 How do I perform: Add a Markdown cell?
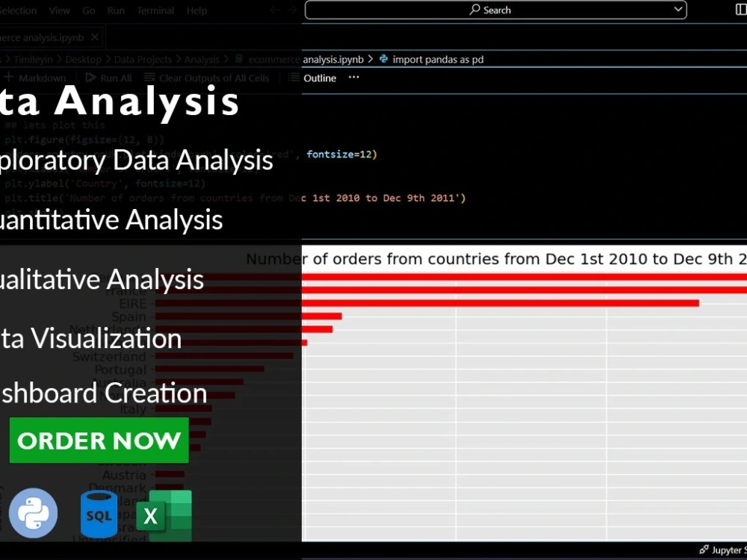tap(34, 78)
